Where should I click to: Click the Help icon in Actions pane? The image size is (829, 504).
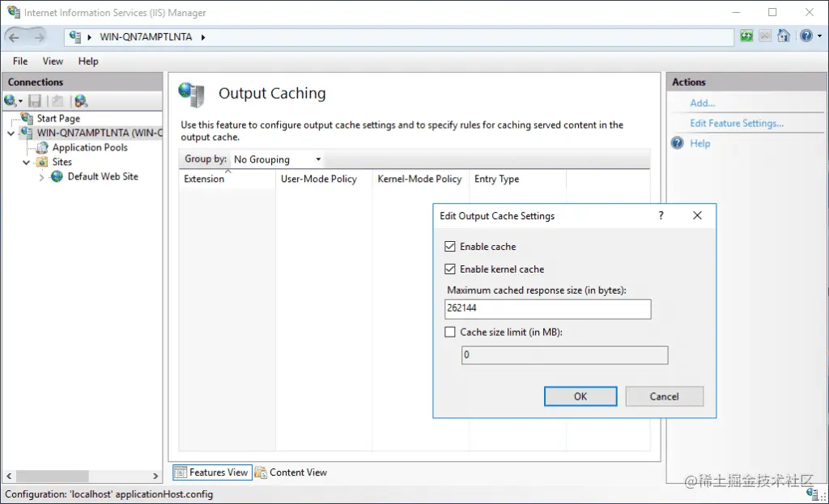(x=678, y=142)
